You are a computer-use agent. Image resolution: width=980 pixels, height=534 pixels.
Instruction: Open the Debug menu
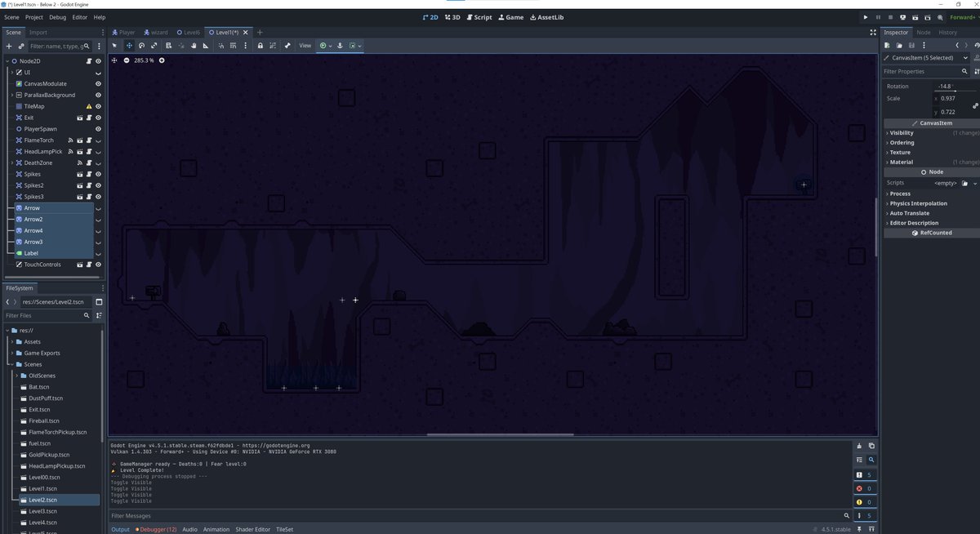[x=58, y=16]
